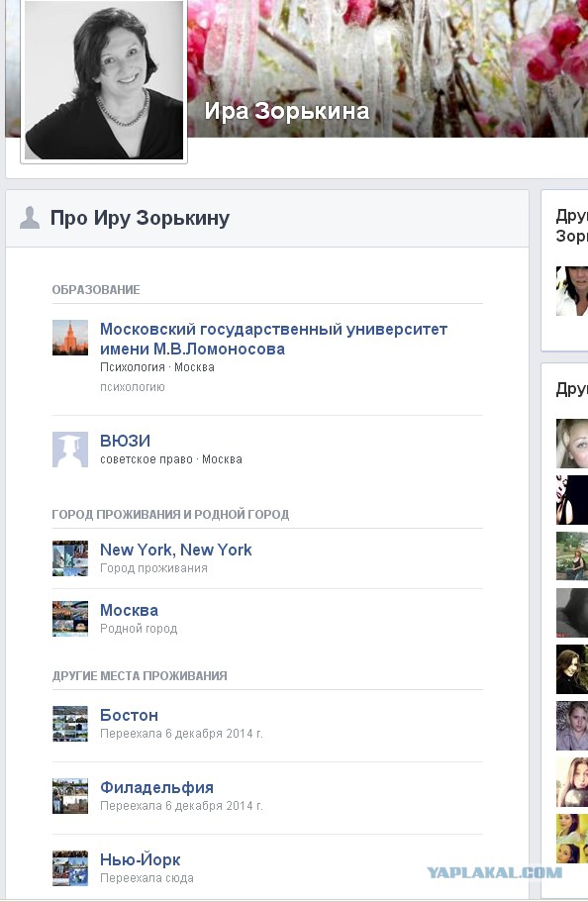Screen dimensions: 588x902
Task: Click the profile name Ира Зорькина on cover
Action: 286,111
